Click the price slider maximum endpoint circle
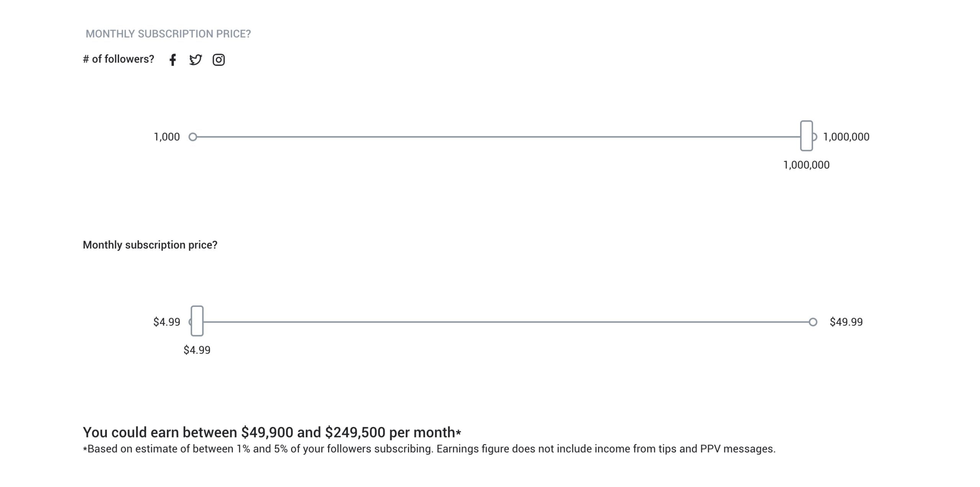This screenshot has height=487, width=980. (813, 322)
